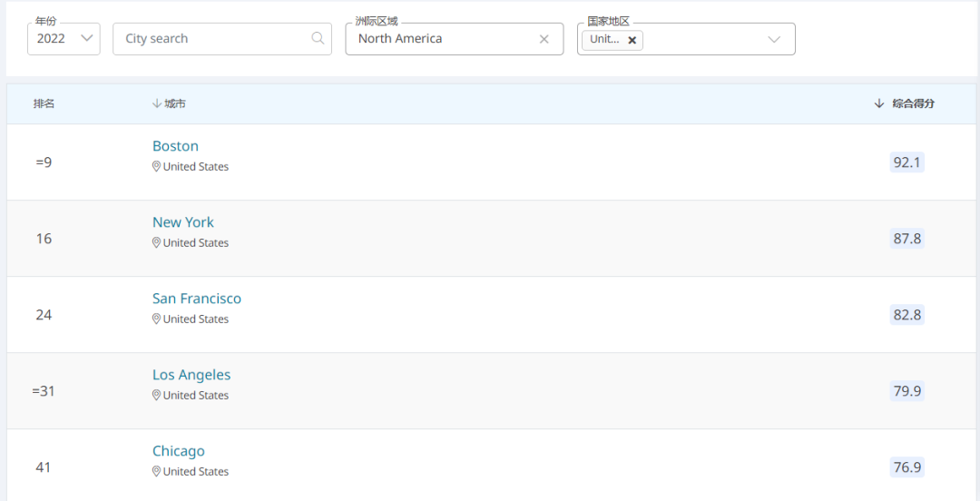This screenshot has width=980, height=501.
Task: Open the 年份 2022 year dropdown
Action: [x=64, y=39]
